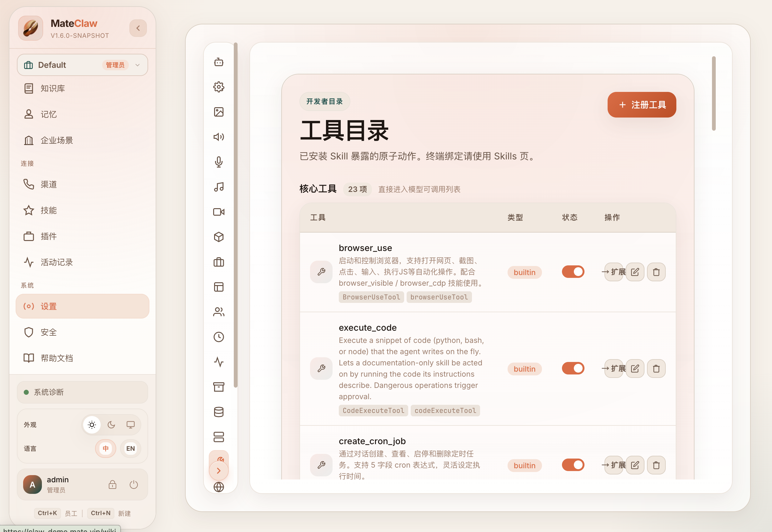The width and height of the screenshot is (772, 532).
Task: Select the database cylinder icon in rail
Action: (x=219, y=412)
